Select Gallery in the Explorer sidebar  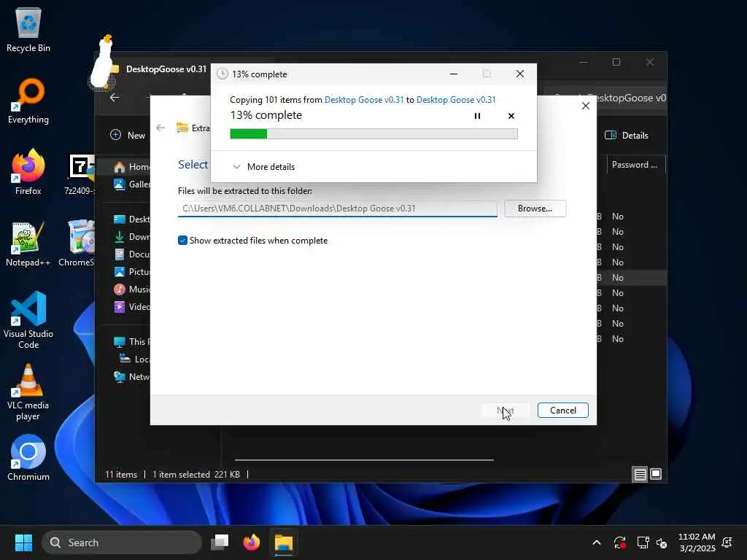(131, 184)
